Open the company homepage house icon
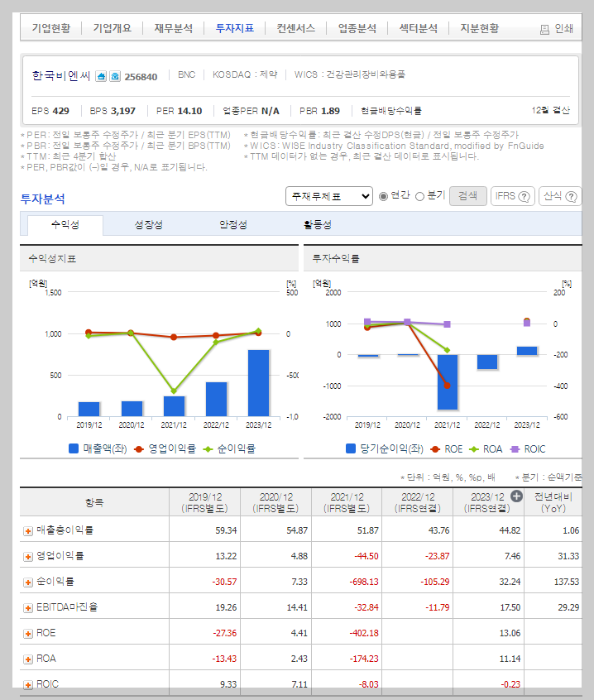Viewport: 594px width, 700px height. click(101, 76)
